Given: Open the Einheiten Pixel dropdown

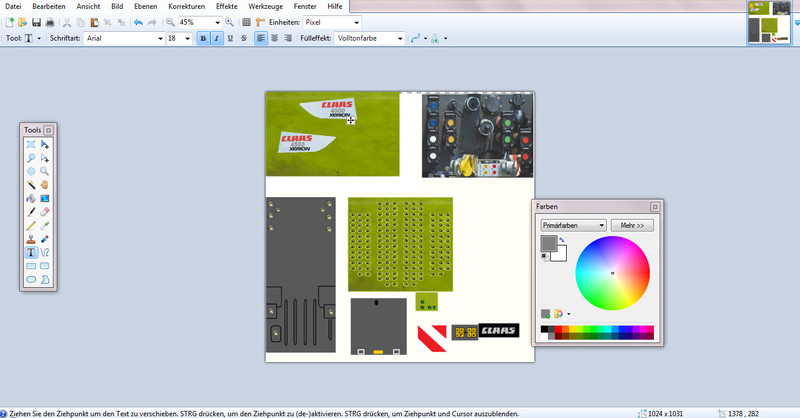Looking at the screenshot, I should click(x=357, y=22).
